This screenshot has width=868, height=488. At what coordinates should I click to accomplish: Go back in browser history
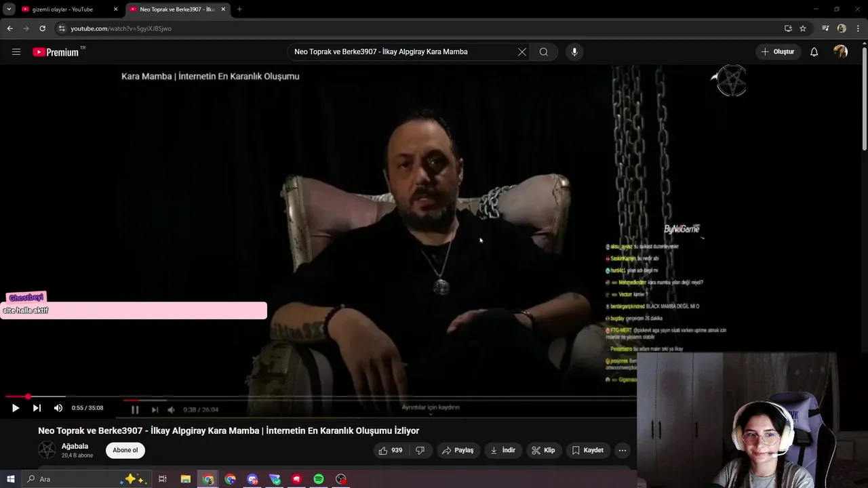[x=9, y=28]
